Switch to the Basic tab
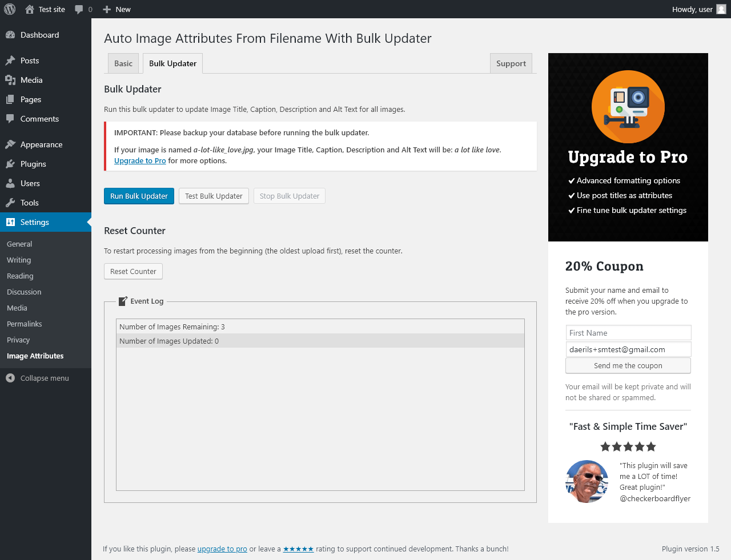The width and height of the screenshot is (731, 560). pyautogui.click(x=123, y=63)
